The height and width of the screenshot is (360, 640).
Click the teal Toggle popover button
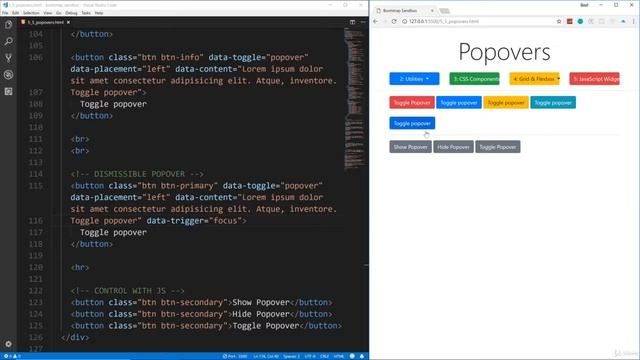click(x=553, y=102)
